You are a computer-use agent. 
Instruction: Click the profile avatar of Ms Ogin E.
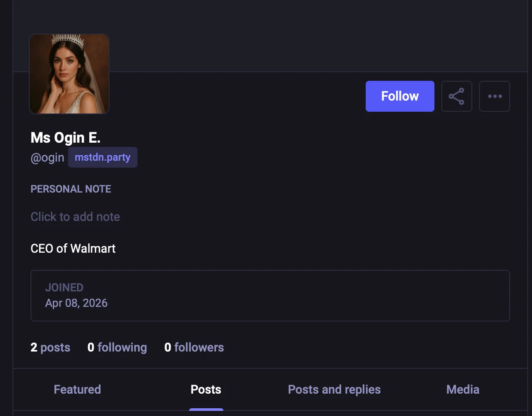69,73
